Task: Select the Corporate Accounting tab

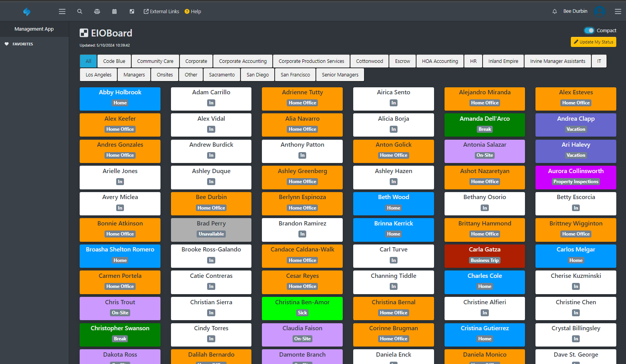Action: click(243, 61)
